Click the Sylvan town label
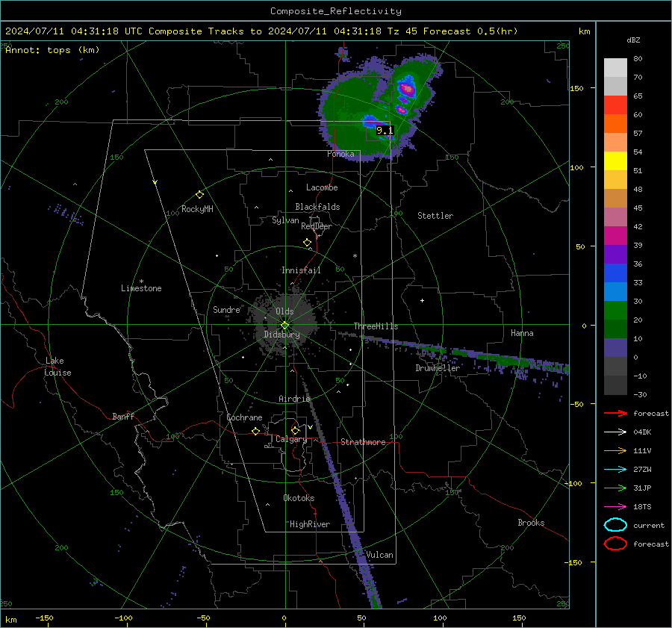 [x=285, y=220]
